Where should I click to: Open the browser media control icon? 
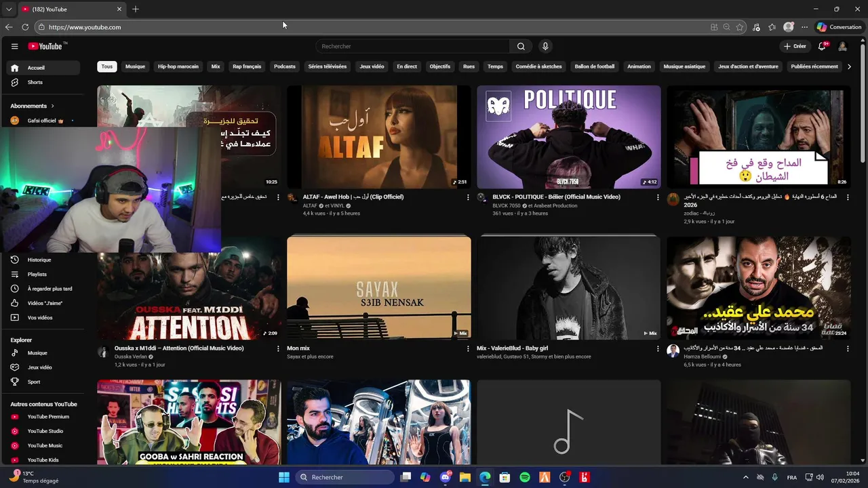[x=757, y=27]
